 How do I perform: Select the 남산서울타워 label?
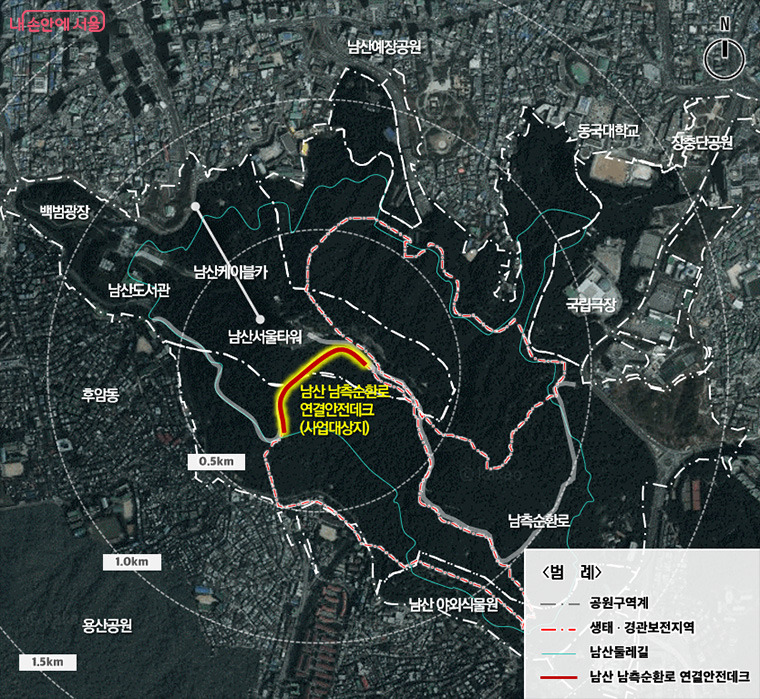pos(265,336)
